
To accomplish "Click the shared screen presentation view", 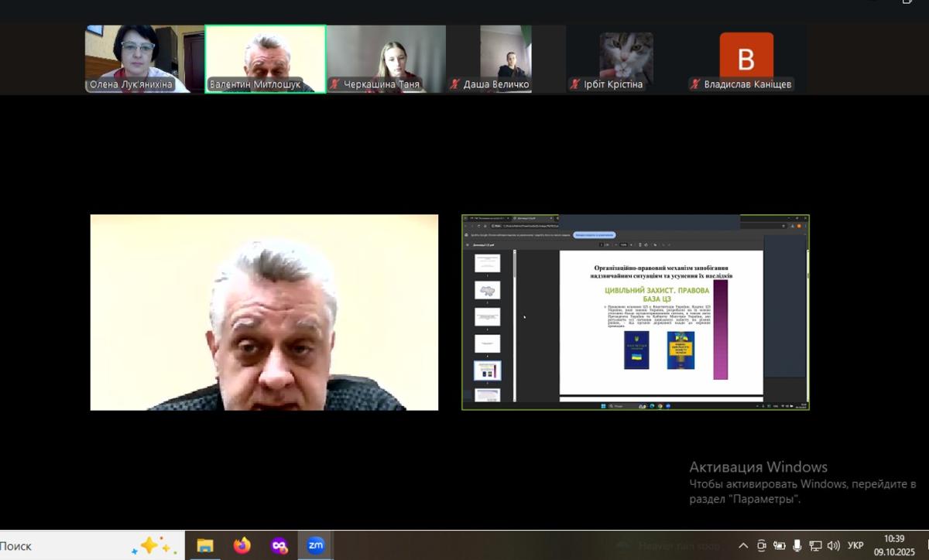I will [635, 312].
